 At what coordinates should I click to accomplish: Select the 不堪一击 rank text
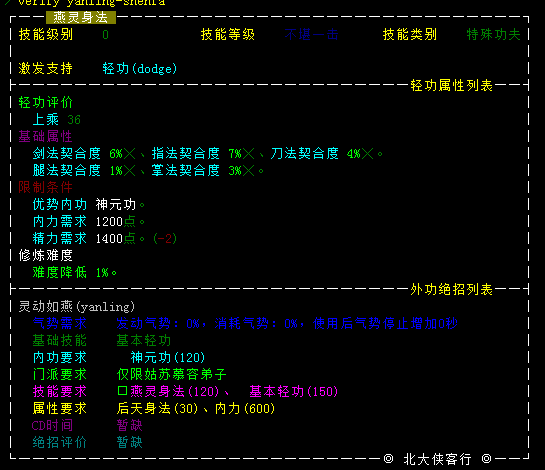coord(311,34)
